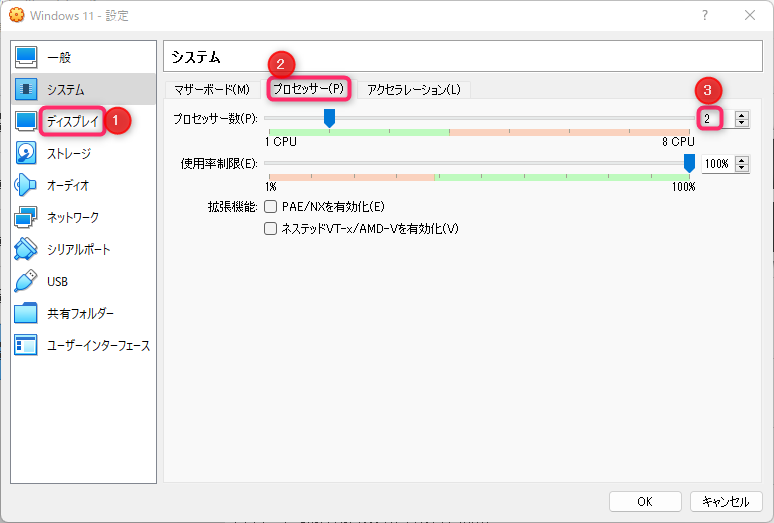
Task: Click the ディスプレイ monitor icon
Action: [26, 121]
